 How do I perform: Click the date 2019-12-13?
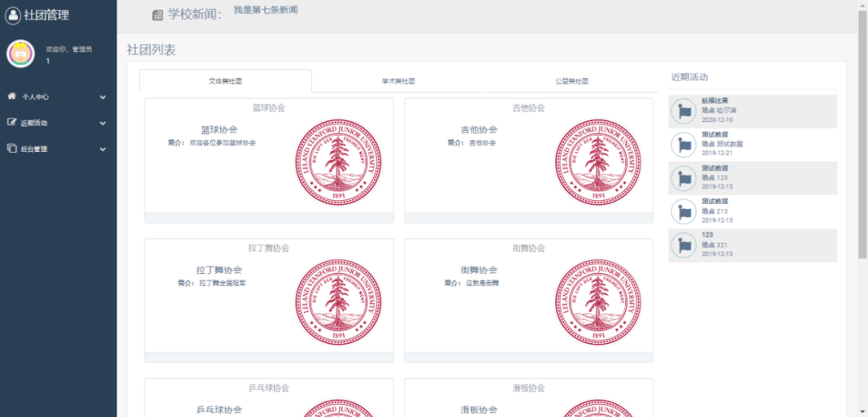pyautogui.click(x=718, y=253)
